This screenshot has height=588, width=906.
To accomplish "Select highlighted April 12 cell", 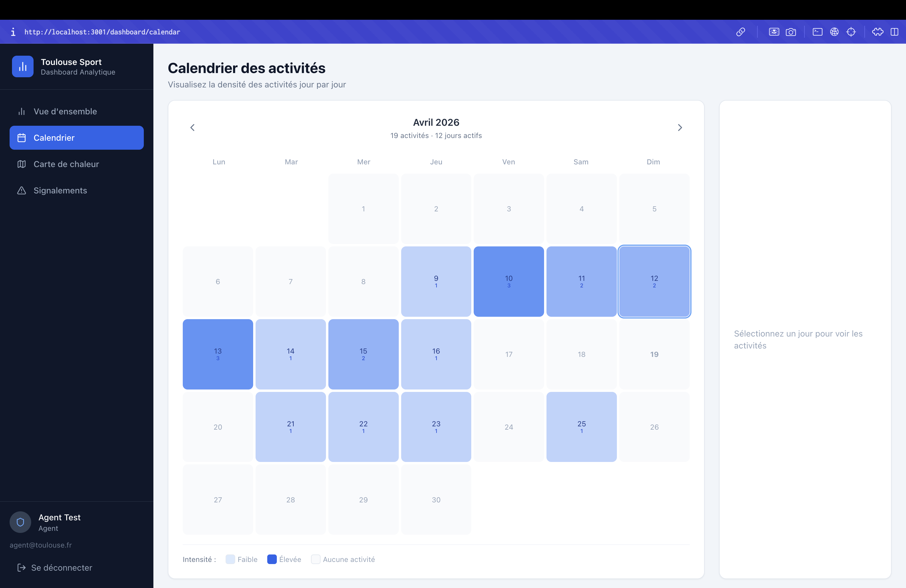I will (654, 281).
